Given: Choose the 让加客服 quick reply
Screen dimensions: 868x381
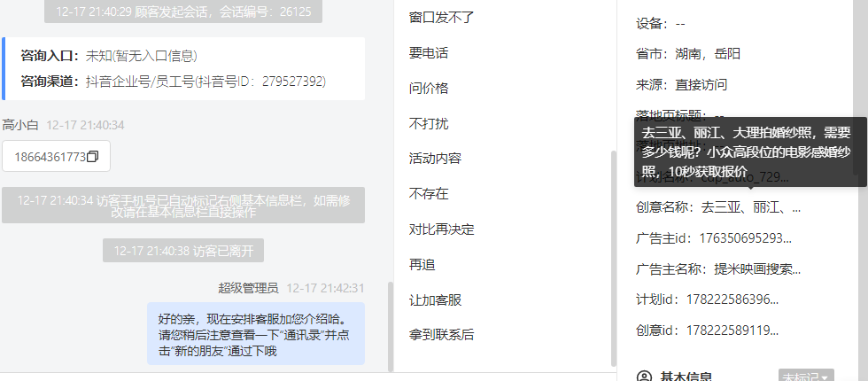Looking at the screenshot, I should click(435, 300).
